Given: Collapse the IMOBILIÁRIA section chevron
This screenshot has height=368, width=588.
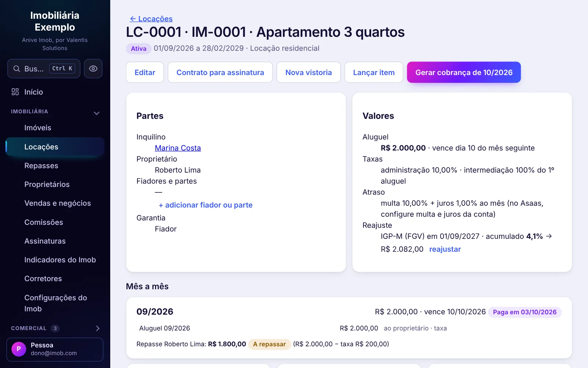Looking at the screenshot, I should tap(97, 113).
